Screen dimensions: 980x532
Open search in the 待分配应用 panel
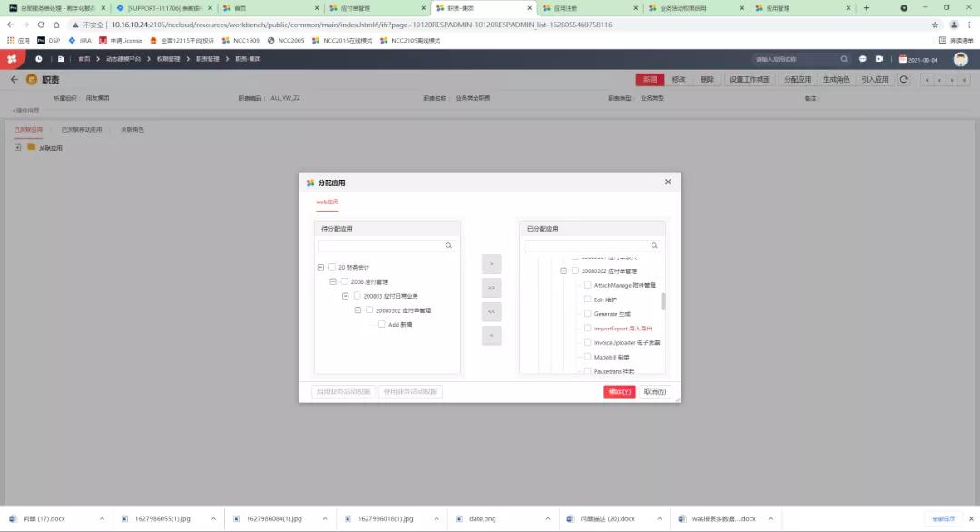pos(447,245)
